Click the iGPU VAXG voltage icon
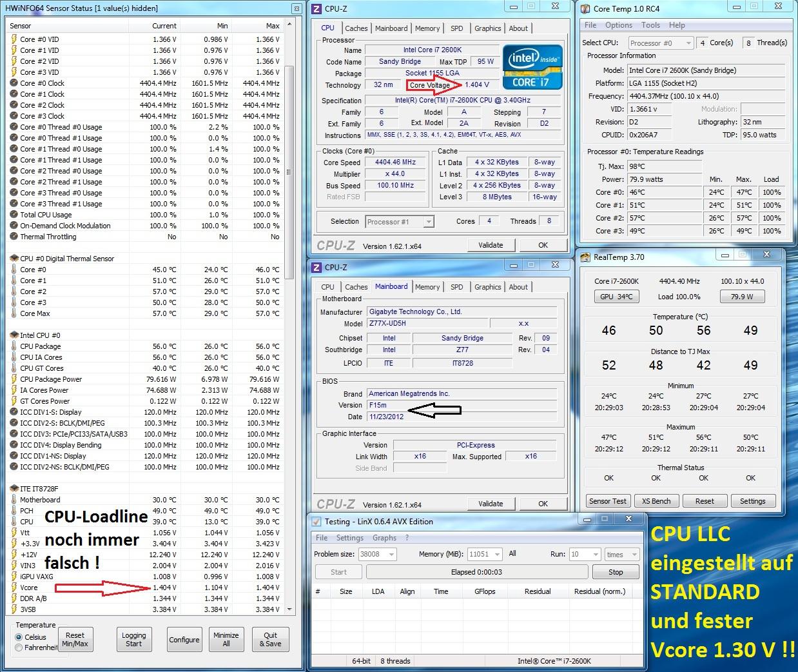 tap(14, 576)
